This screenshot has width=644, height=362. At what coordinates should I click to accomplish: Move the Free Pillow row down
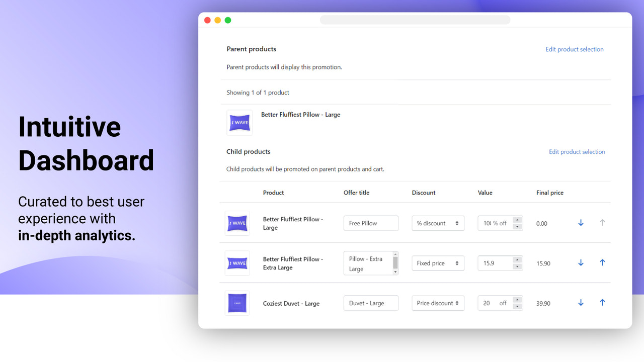coord(581,223)
